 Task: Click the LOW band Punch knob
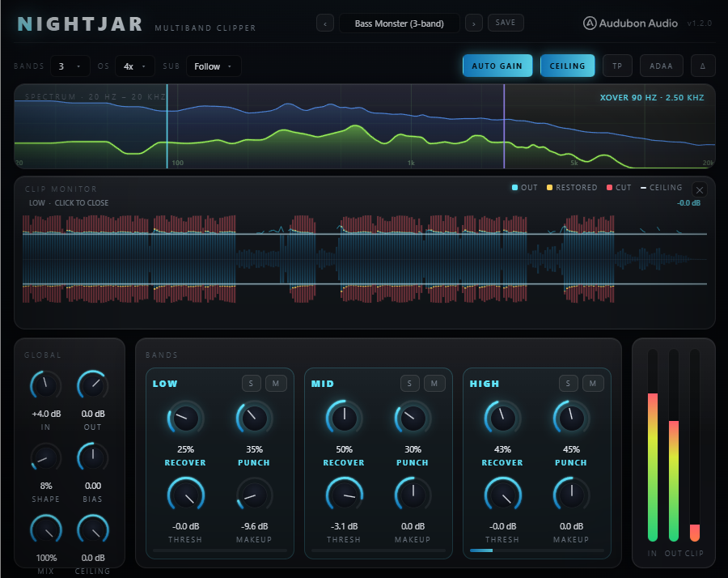(x=255, y=419)
